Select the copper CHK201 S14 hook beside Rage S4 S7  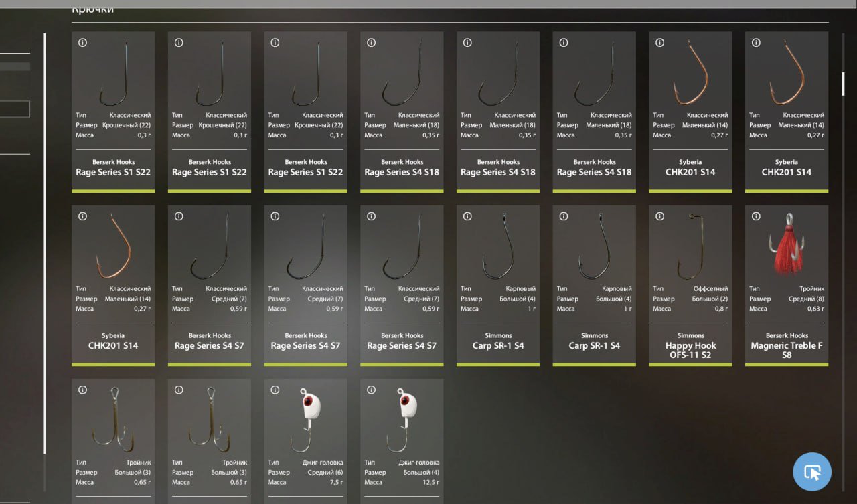[x=113, y=286]
